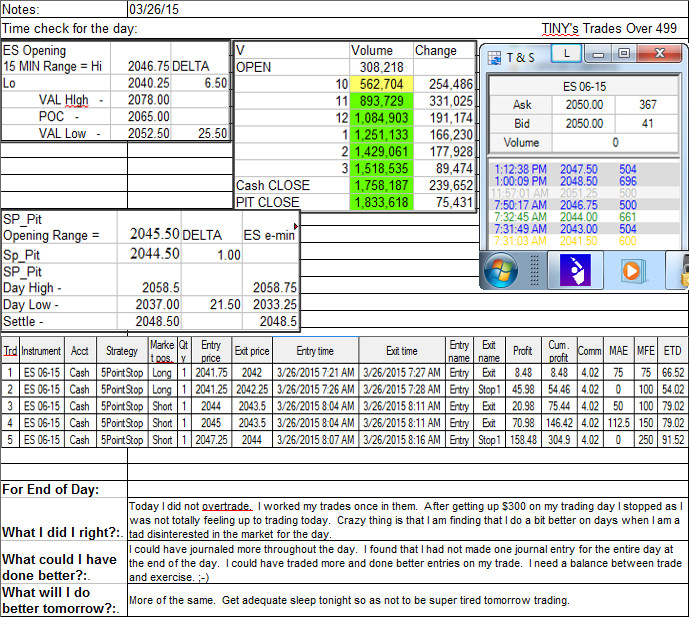The width and height of the screenshot is (689, 617).
Task: Click the TINY's Trades Over 499 heading
Action: pos(609,28)
